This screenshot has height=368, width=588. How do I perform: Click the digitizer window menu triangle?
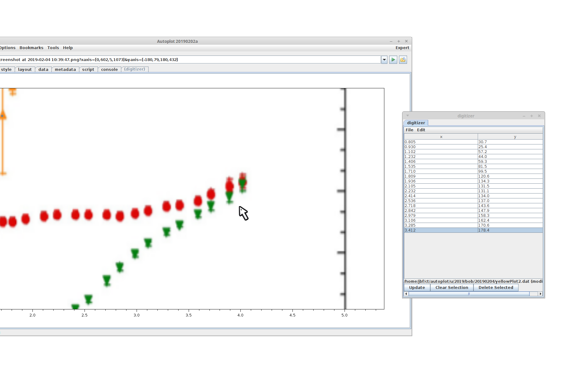point(408,116)
